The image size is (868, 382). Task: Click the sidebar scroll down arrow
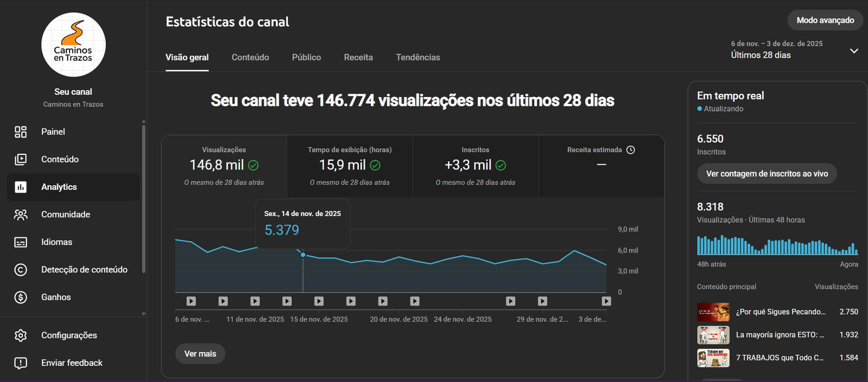[x=143, y=314]
